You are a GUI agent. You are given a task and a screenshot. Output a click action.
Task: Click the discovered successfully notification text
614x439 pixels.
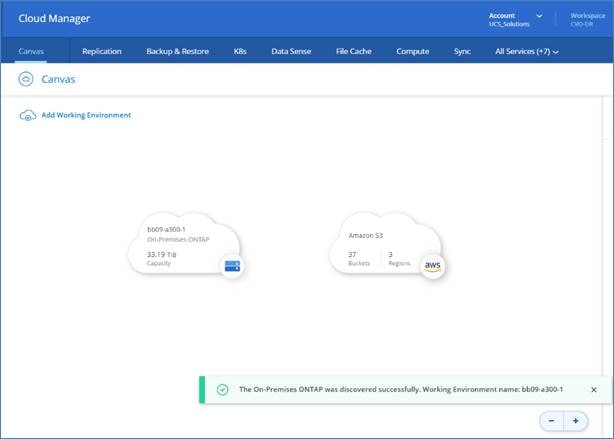coord(401,389)
